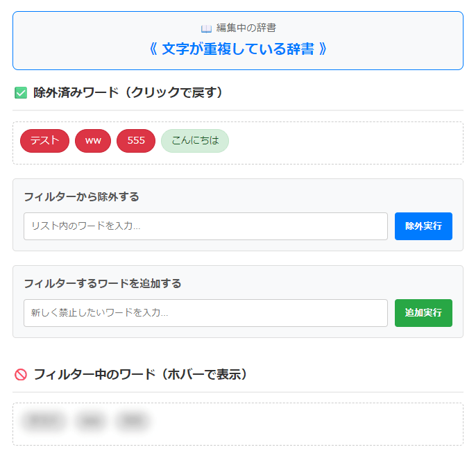Restore the 555 excluded word tag

pyautogui.click(x=136, y=140)
